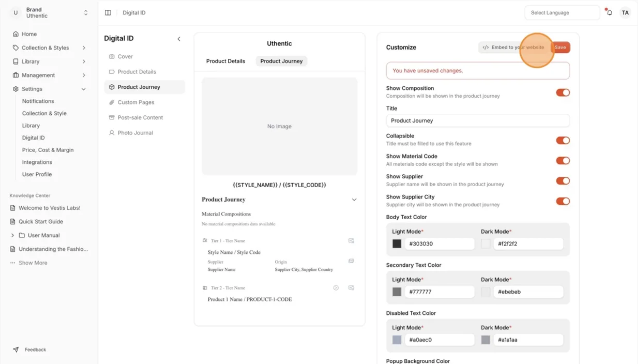Open User Profile settings
The height and width of the screenshot is (364, 638).
tap(37, 174)
